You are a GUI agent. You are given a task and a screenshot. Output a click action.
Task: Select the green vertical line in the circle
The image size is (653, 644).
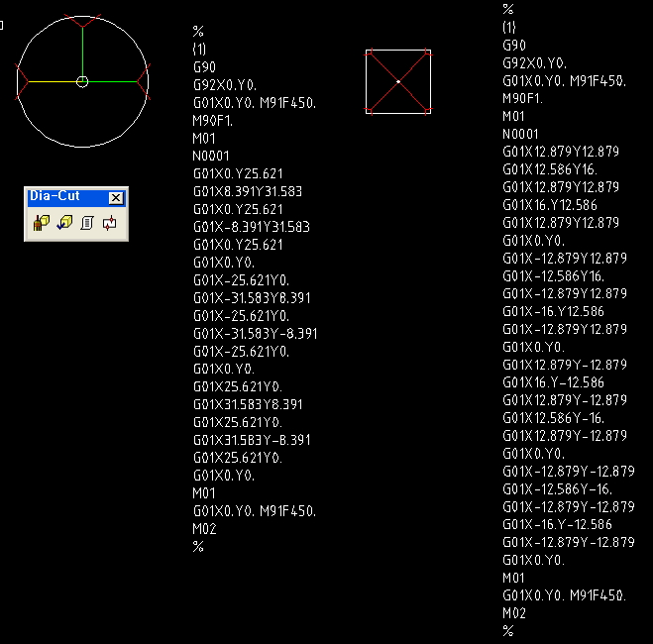[x=82, y=52]
